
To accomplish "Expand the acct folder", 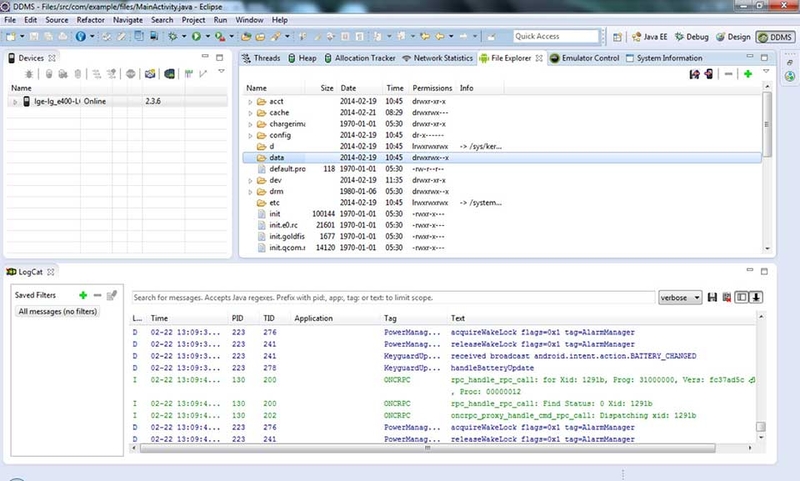I will coord(250,102).
